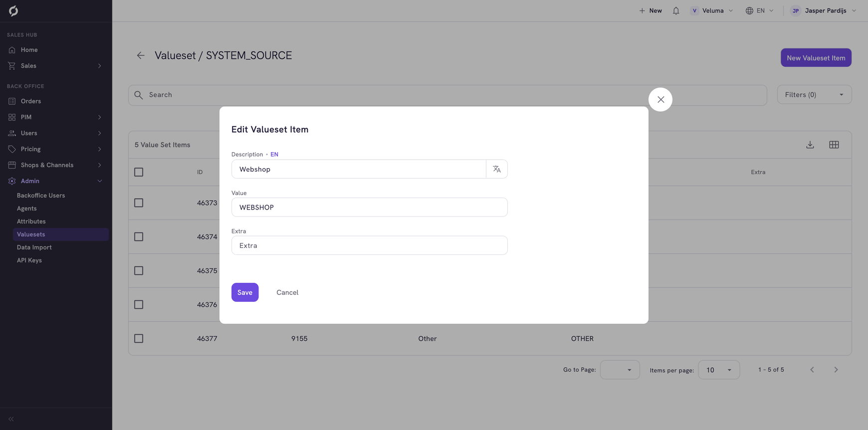Click the Admin gear icon in sidebar
This screenshot has height=430, width=868.
click(x=12, y=181)
